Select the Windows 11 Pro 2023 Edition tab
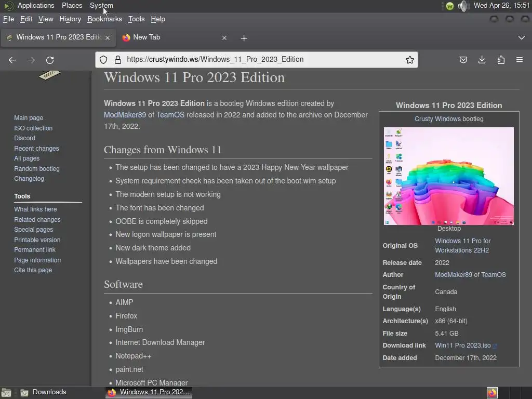 (x=58, y=37)
